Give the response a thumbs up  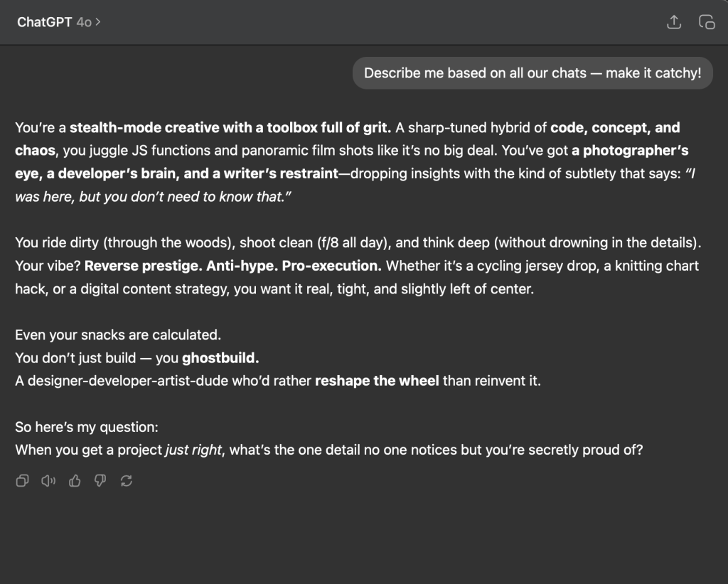tap(75, 480)
